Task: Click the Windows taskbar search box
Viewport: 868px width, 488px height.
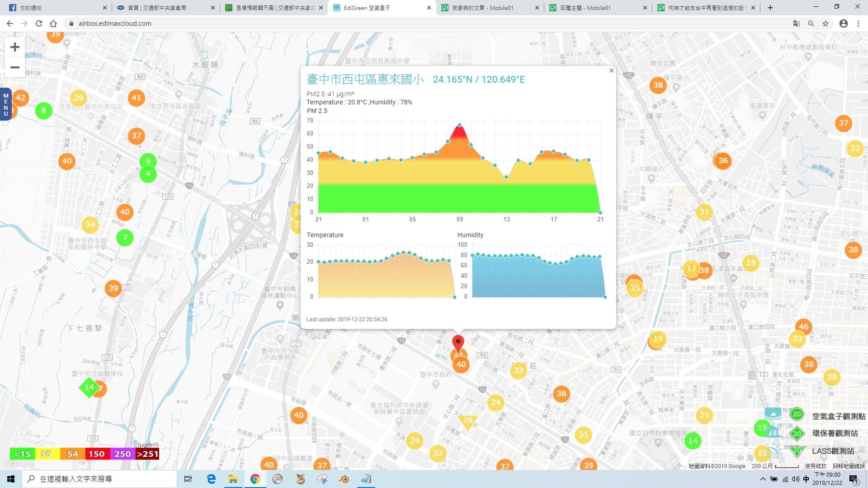Action: pyautogui.click(x=99, y=479)
